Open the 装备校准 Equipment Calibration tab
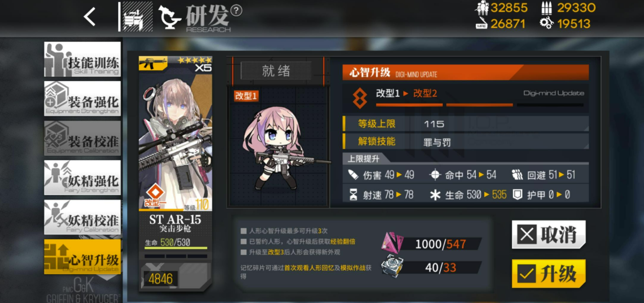This screenshot has height=303, width=644. (82, 138)
